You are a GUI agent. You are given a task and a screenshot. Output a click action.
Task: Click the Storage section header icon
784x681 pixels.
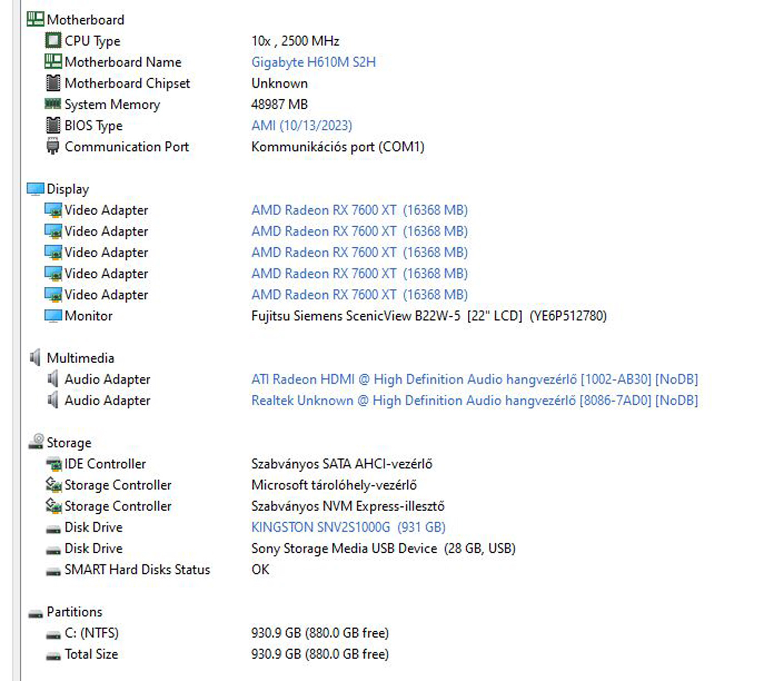[x=36, y=441]
